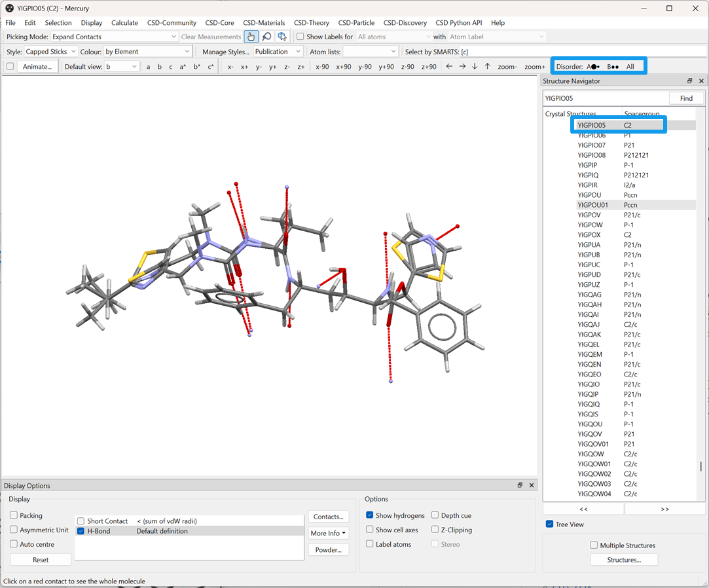This screenshot has height=588, width=709.
Task: Click the lasso selection tool icon
Action: 282,37
